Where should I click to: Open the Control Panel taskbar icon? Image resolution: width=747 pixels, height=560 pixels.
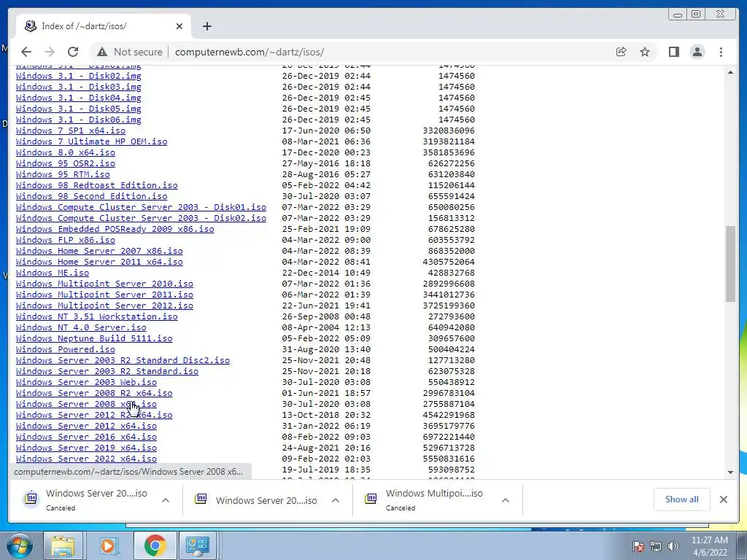click(x=198, y=545)
